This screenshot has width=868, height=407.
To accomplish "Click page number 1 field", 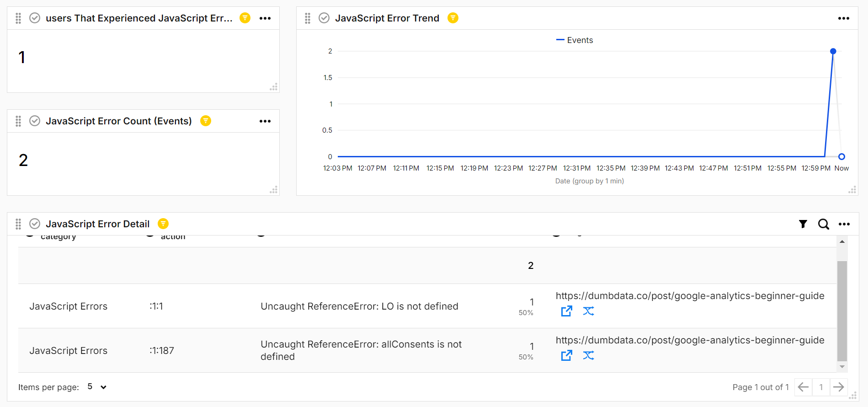I will point(821,387).
